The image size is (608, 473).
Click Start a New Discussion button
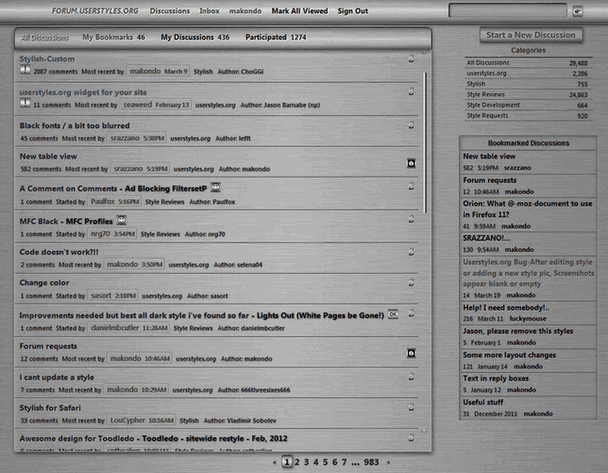click(531, 35)
